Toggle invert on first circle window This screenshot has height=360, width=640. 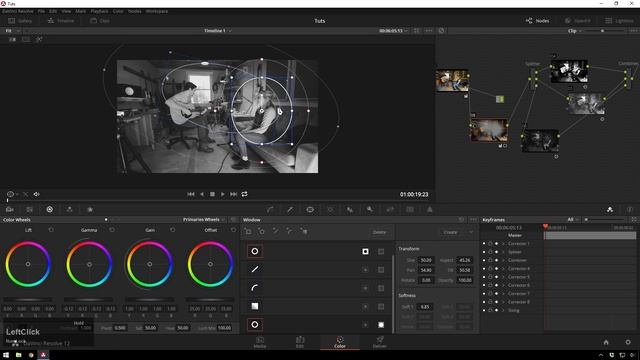(365, 251)
